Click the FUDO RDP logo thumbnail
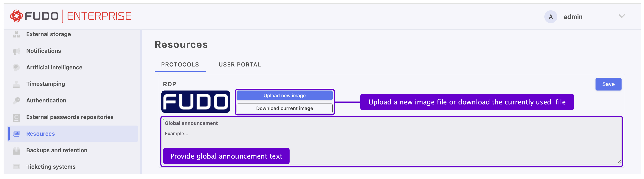Screen dimensions: 644x179 pos(196,102)
